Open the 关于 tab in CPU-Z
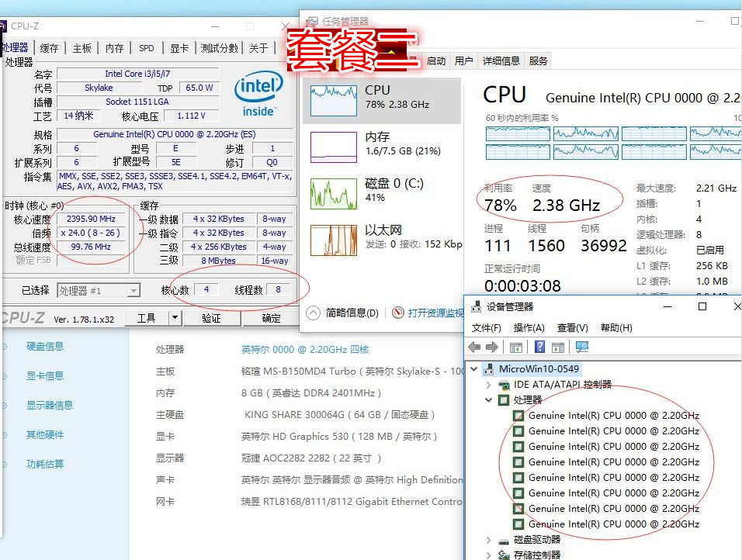Viewport: 742px width, 560px height. point(258,48)
